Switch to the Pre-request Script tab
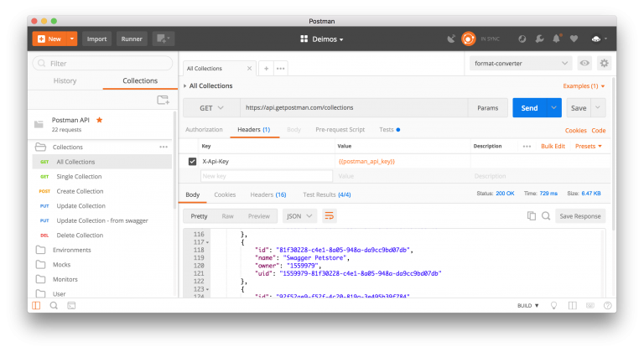644x352 pixels. tap(340, 130)
